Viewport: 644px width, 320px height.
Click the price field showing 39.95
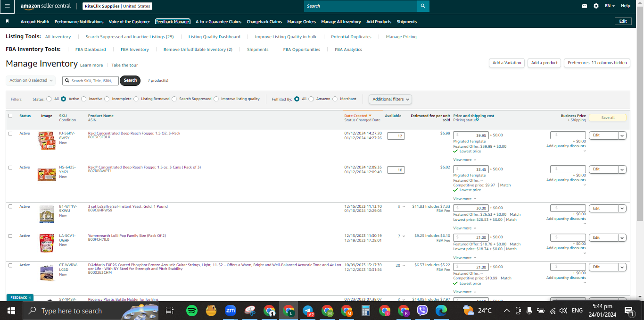471,135
